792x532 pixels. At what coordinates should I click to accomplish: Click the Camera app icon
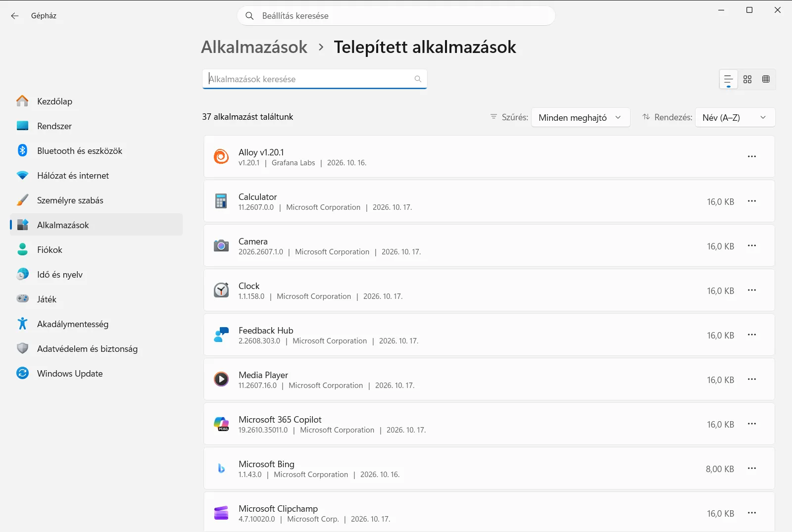[x=221, y=245]
